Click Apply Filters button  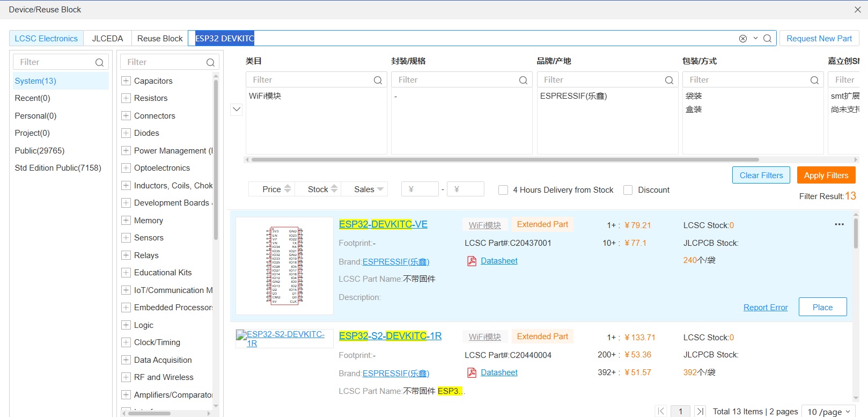[x=826, y=175]
